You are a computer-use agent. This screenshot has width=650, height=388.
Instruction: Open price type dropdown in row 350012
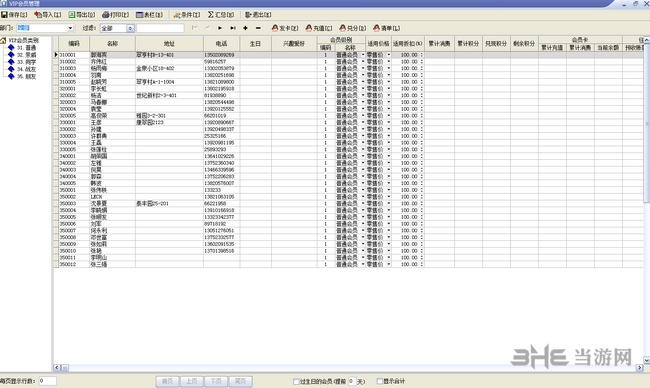(389, 264)
